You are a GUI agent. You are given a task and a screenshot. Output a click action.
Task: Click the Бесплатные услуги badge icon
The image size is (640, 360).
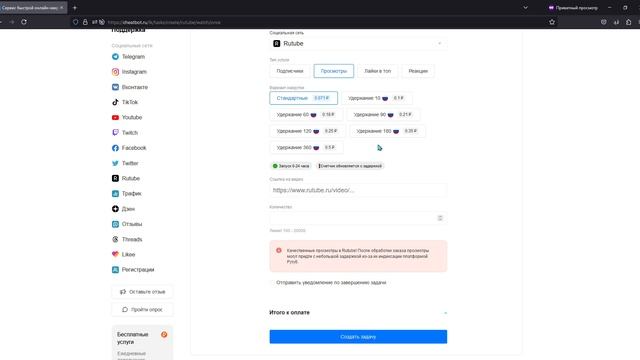click(164, 335)
